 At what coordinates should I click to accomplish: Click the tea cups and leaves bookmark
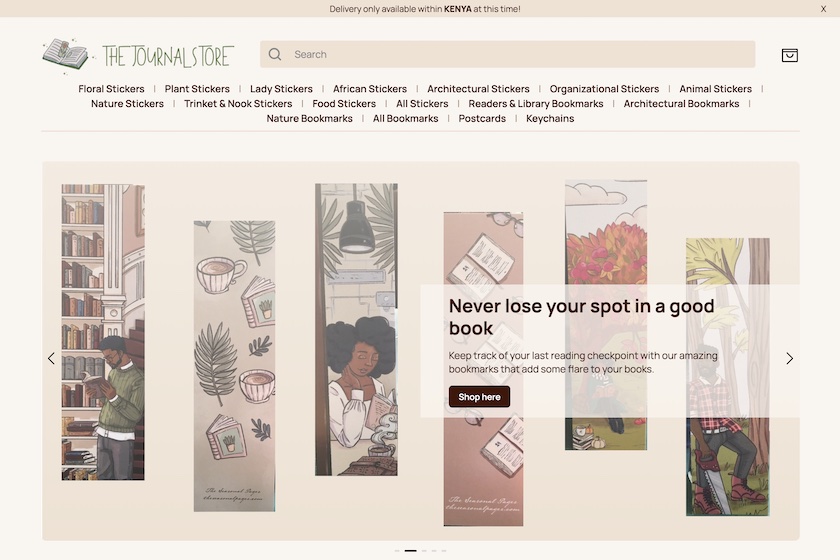tap(235, 366)
